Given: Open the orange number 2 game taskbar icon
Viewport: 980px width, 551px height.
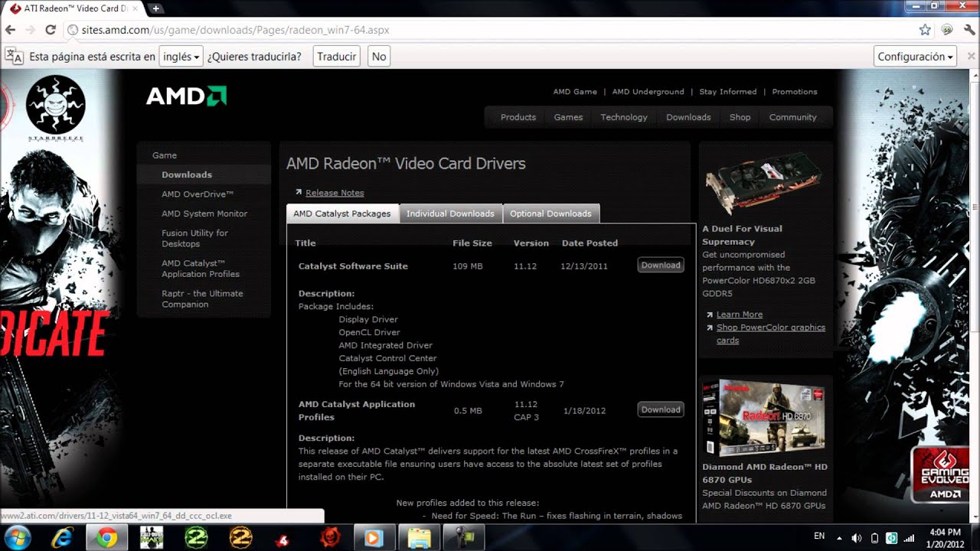Looking at the screenshot, I should pyautogui.click(x=241, y=538).
